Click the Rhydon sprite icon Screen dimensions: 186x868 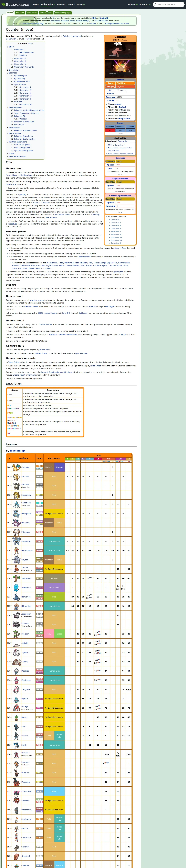pos(17,560)
